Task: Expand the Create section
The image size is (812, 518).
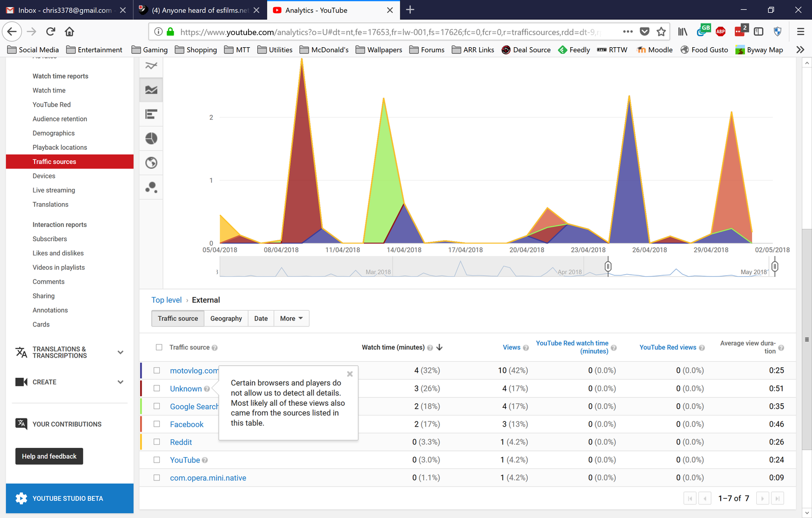Action: tap(120, 382)
